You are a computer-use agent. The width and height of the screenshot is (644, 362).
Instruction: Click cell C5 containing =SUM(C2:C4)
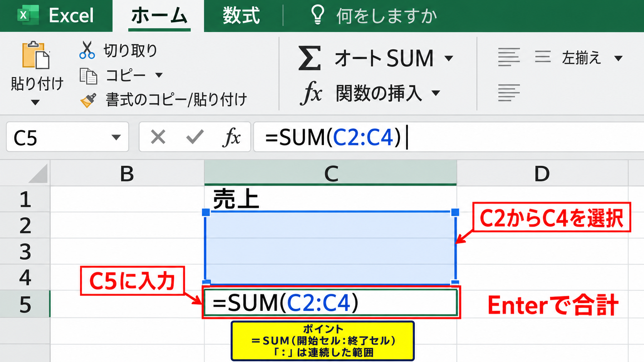(x=330, y=303)
